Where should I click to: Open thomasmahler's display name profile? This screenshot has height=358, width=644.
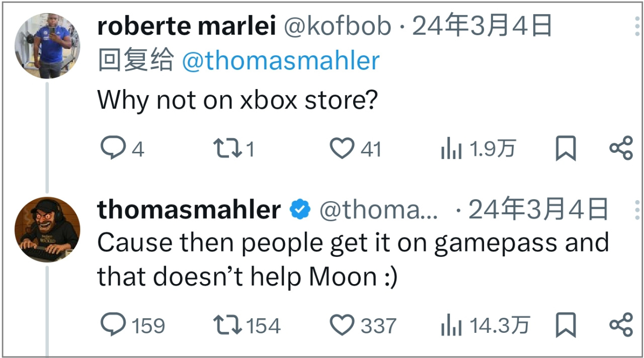click(189, 209)
